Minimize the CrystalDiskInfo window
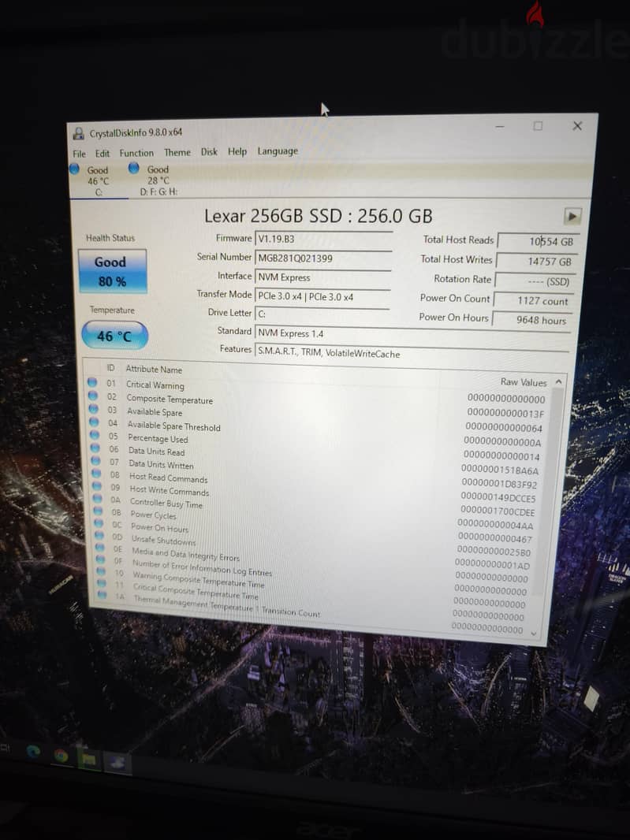This screenshot has width=630, height=840. coord(500,126)
